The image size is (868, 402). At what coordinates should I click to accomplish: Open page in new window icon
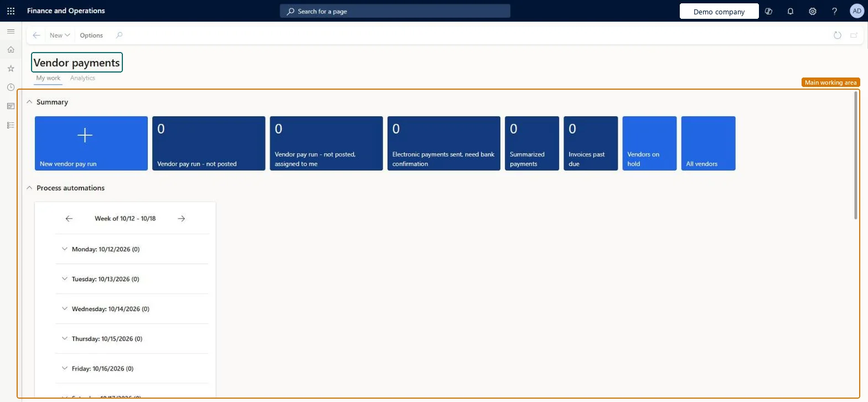tap(854, 35)
